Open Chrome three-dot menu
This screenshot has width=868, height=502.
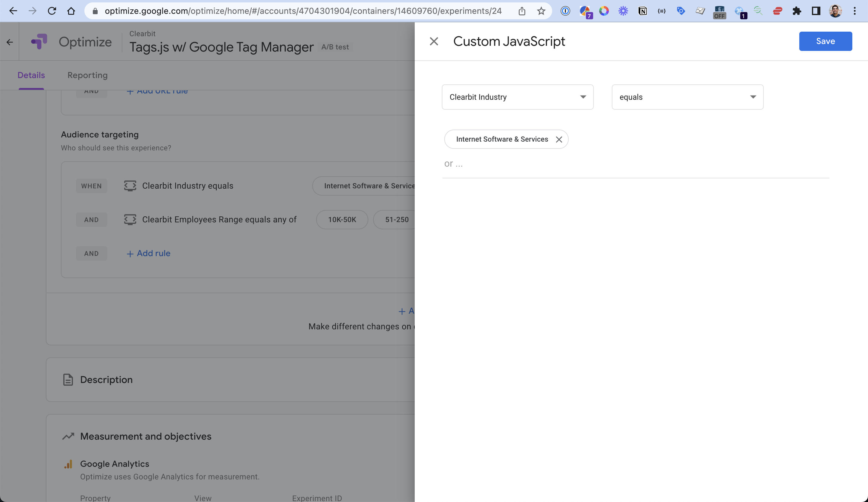854,11
